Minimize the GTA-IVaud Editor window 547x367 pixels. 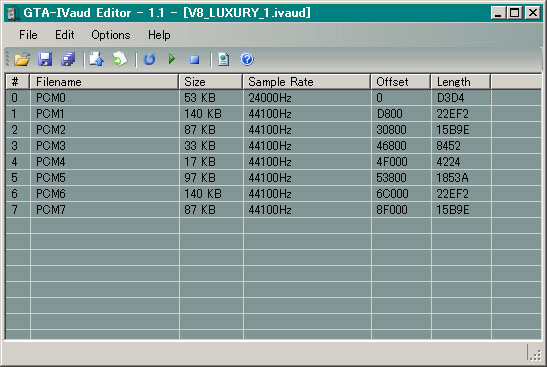pos(498,13)
